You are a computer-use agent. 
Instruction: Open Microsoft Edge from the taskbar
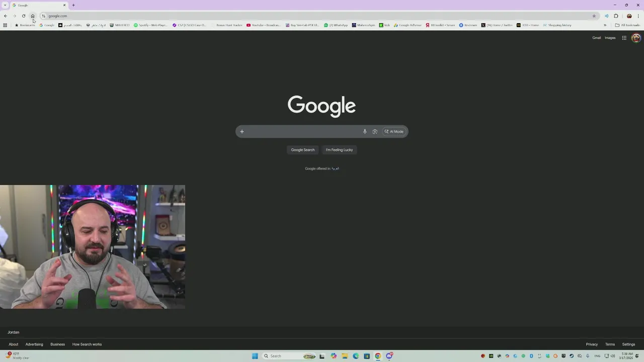356,356
